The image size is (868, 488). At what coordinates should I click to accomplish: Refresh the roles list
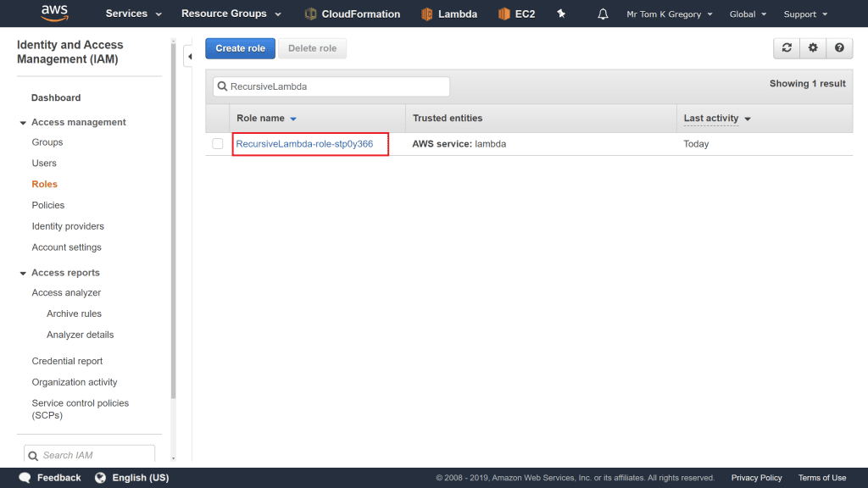coord(787,48)
